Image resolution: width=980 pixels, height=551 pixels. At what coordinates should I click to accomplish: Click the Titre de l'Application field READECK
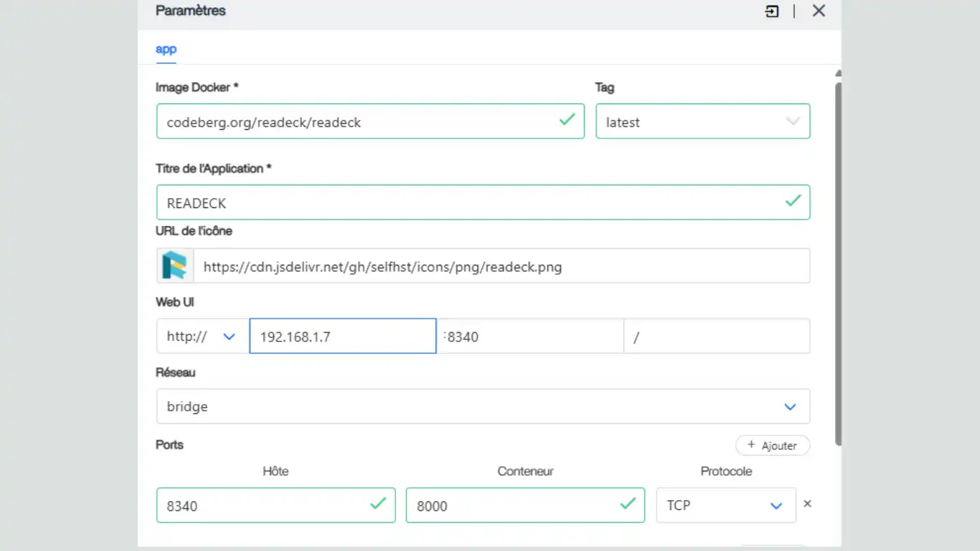tap(466, 203)
